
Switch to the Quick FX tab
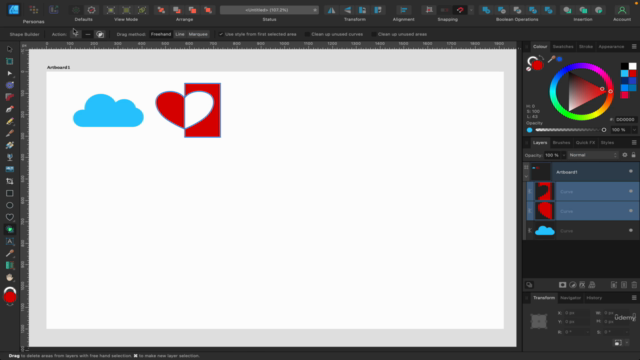tap(585, 142)
